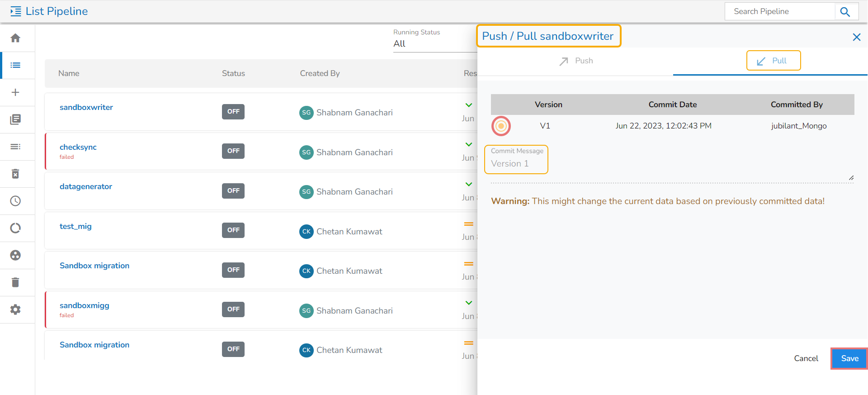Expand the sandboxwriter row green chevron
Image resolution: width=868 pixels, height=395 pixels.
coord(469,105)
